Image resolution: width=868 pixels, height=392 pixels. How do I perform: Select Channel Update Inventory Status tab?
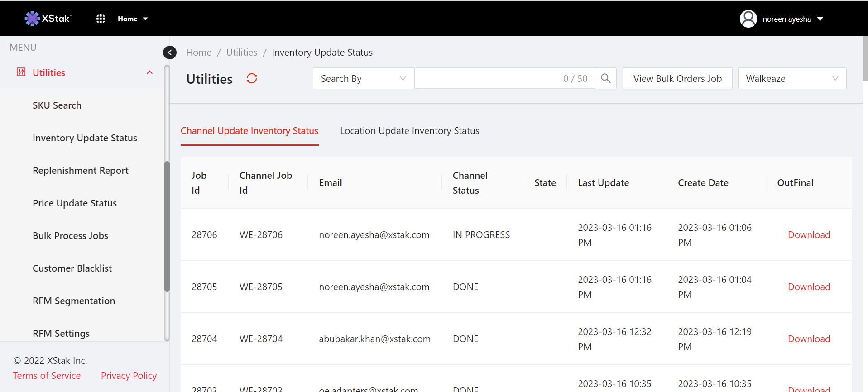(249, 131)
